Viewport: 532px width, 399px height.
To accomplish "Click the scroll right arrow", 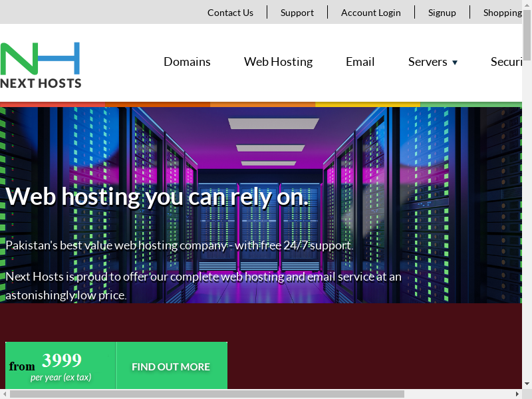I will (517, 394).
